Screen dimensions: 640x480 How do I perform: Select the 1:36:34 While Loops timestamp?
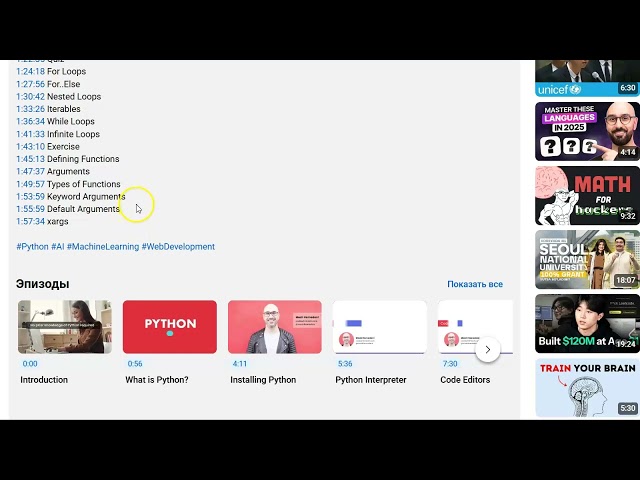pyautogui.click(x=31, y=122)
